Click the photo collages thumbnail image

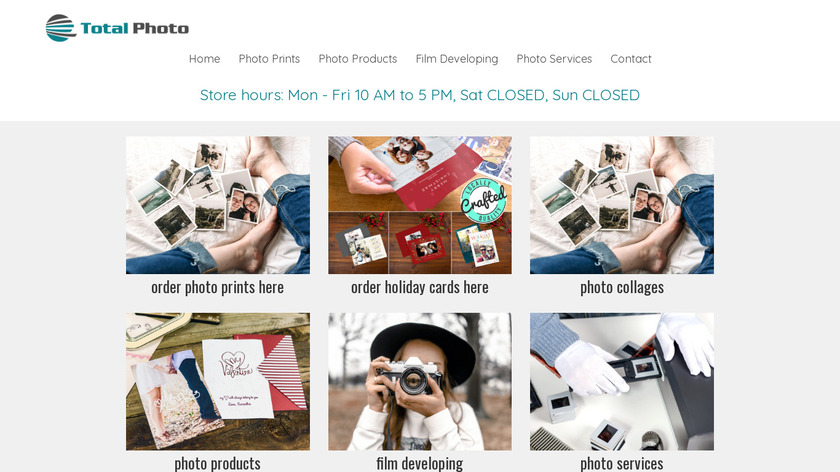621,205
